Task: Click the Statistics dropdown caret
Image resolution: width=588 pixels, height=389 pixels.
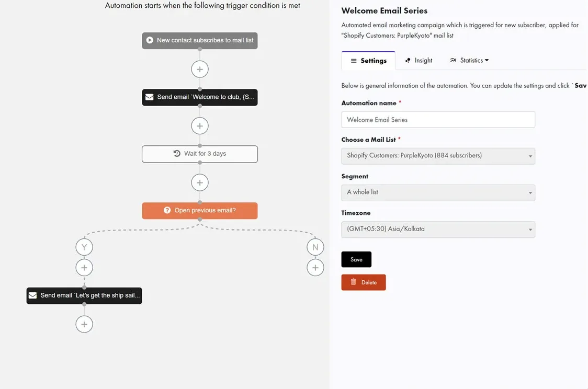Action: coord(487,60)
